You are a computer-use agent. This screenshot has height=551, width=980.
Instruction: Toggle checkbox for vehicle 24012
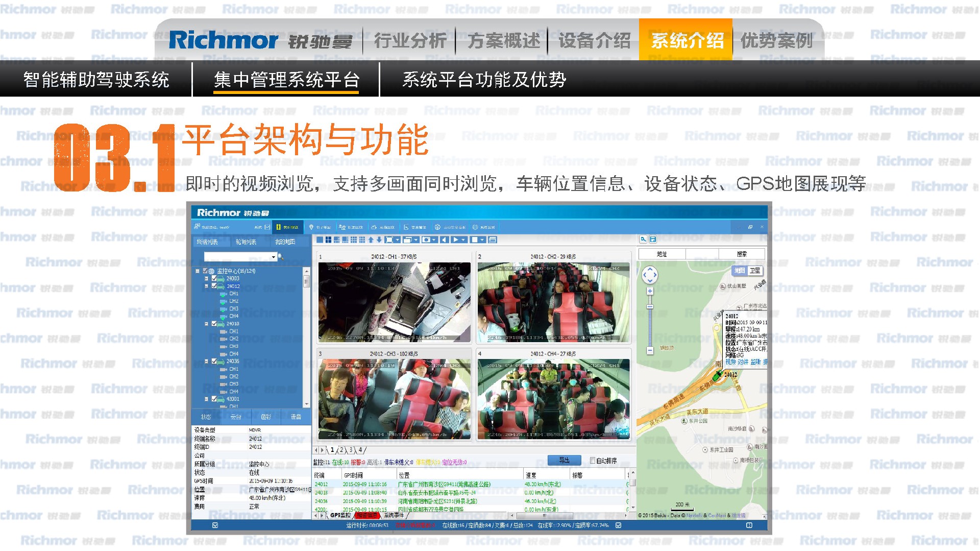click(x=214, y=286)
